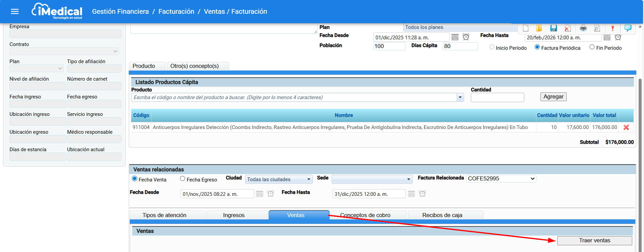Click the magnifier search document icon
The height and width of the screenshot is (252, 644).
click(x=597, y=28)
